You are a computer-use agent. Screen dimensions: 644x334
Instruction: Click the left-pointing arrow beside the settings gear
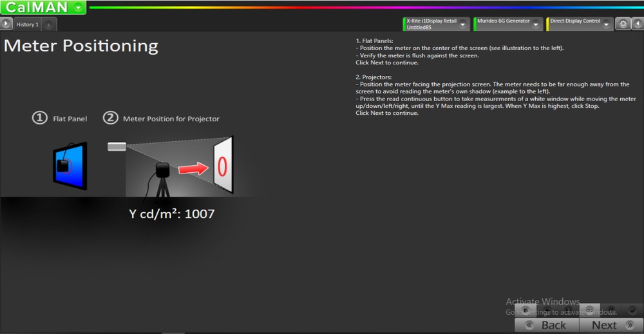[637, 24]
